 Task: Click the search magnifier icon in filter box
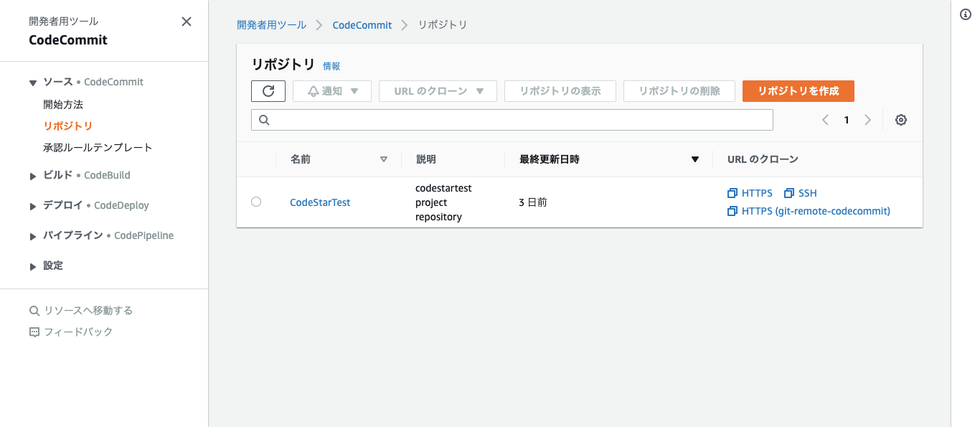[264, 120]
